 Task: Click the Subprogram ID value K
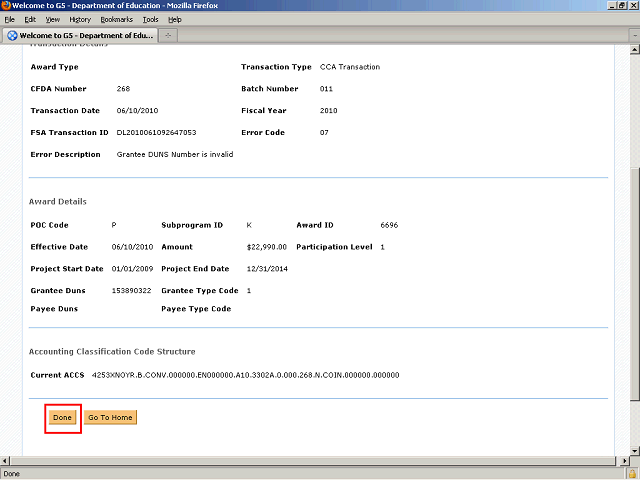click(249, 225)
